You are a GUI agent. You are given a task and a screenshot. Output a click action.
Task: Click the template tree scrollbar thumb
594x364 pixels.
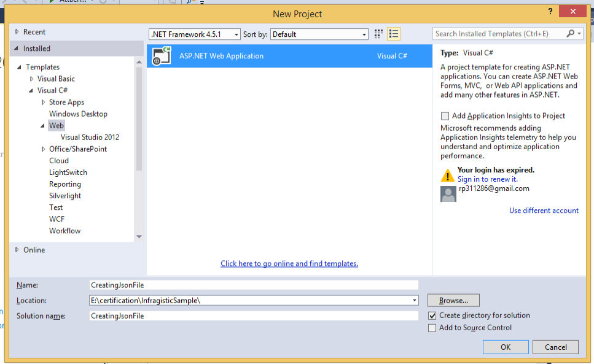(x=139, y=119)
